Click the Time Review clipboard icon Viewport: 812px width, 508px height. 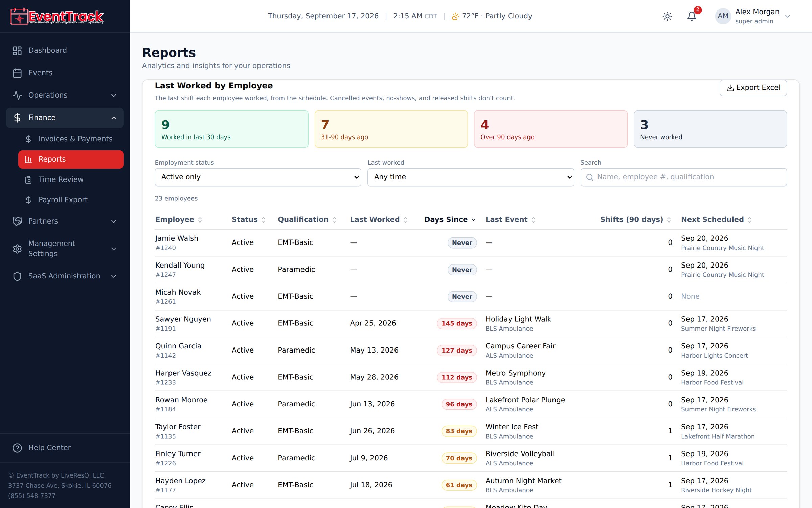(28, 179)
